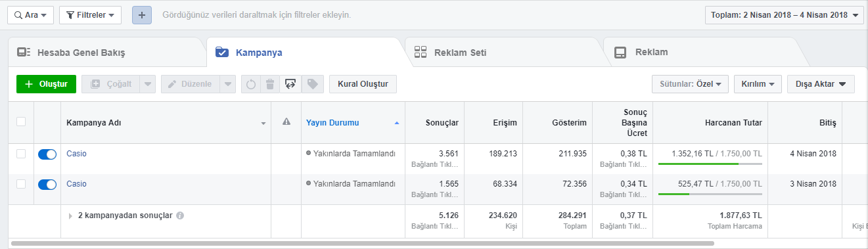
Task: Sort by Sonuç Başına Ücret header
Action: tap(622, 123)
